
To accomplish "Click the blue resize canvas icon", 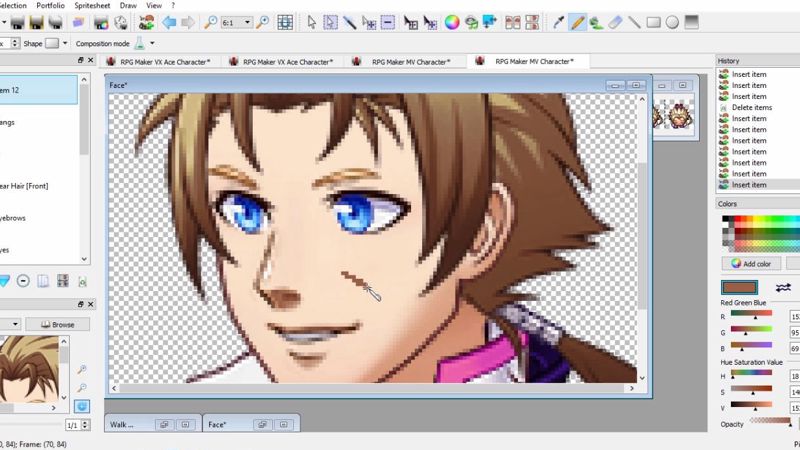I will tap(490, 22).
